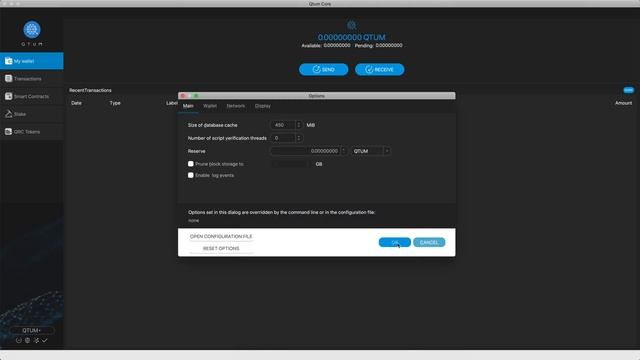Screen dimensions: 640x360
Task: Open the Reserve QTUM unit dropdown
Action: tap(371, 151)
